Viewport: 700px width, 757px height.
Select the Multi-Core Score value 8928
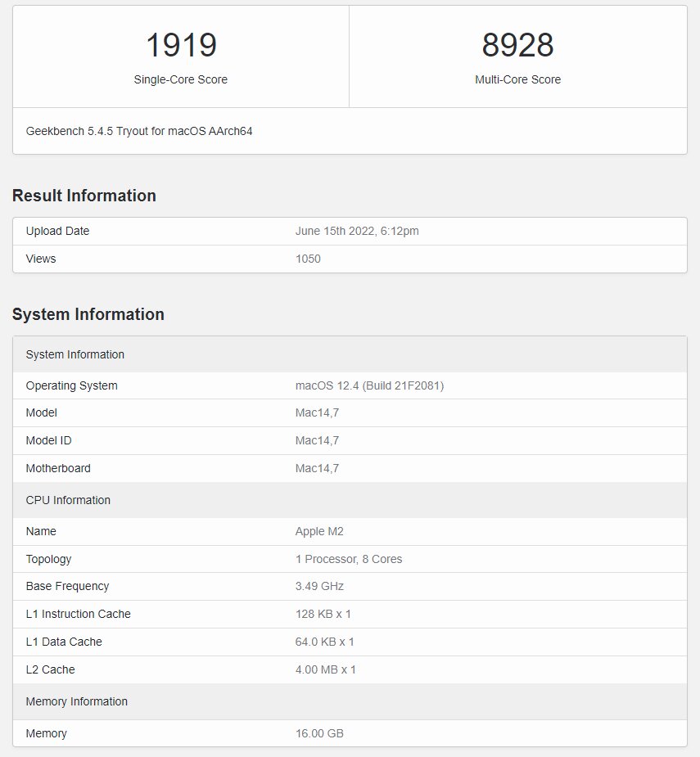518,45
